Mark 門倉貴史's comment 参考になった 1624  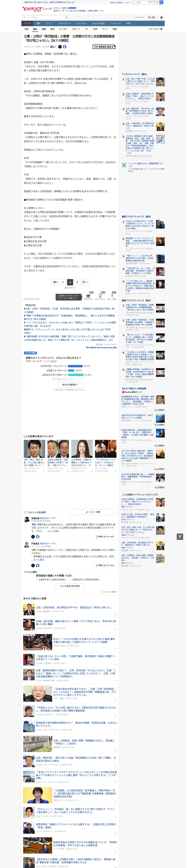[x=105, y=565]
